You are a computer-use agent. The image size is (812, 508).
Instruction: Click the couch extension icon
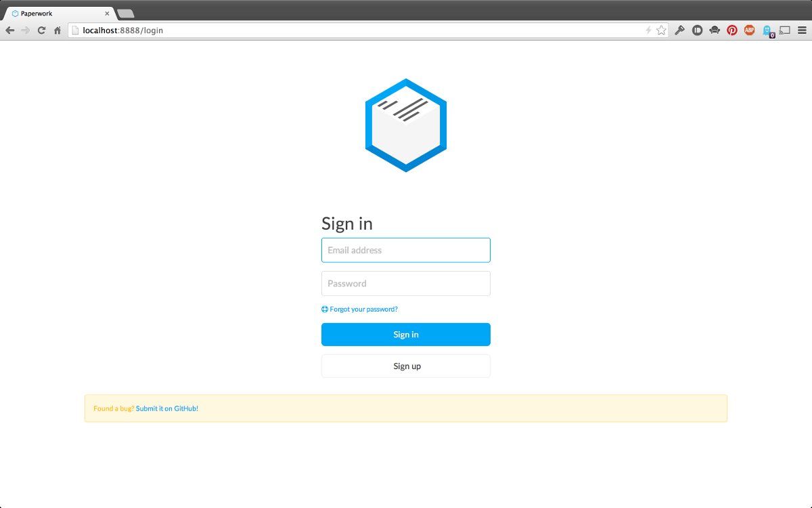(715, 30)
